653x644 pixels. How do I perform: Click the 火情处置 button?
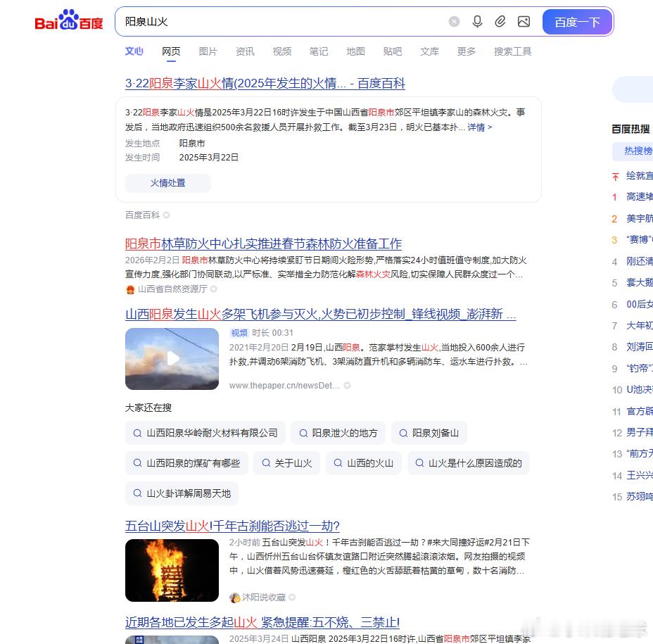click(x=168, y=183)
